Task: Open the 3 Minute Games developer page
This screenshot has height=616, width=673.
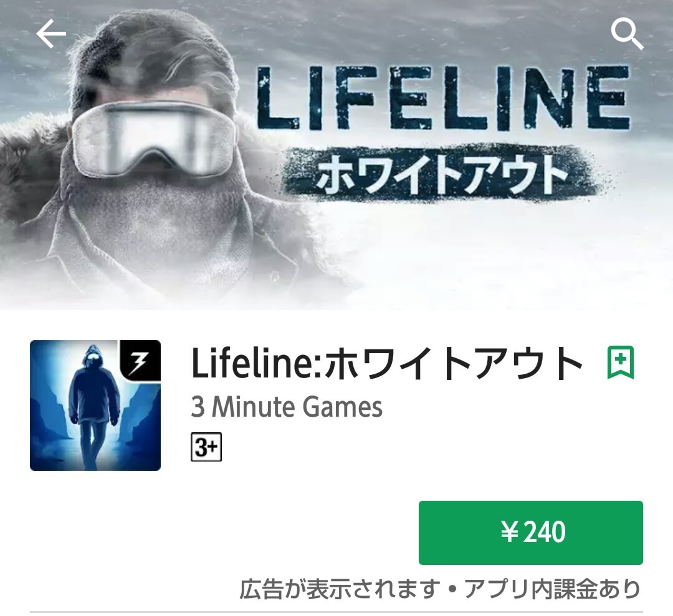Action: (286, 407)
